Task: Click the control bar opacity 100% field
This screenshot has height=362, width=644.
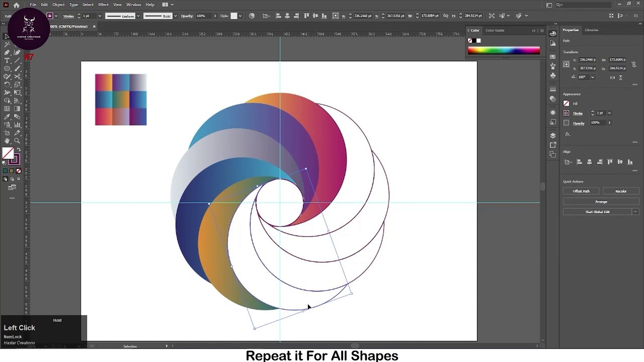Action: click(x=204, y=16)
